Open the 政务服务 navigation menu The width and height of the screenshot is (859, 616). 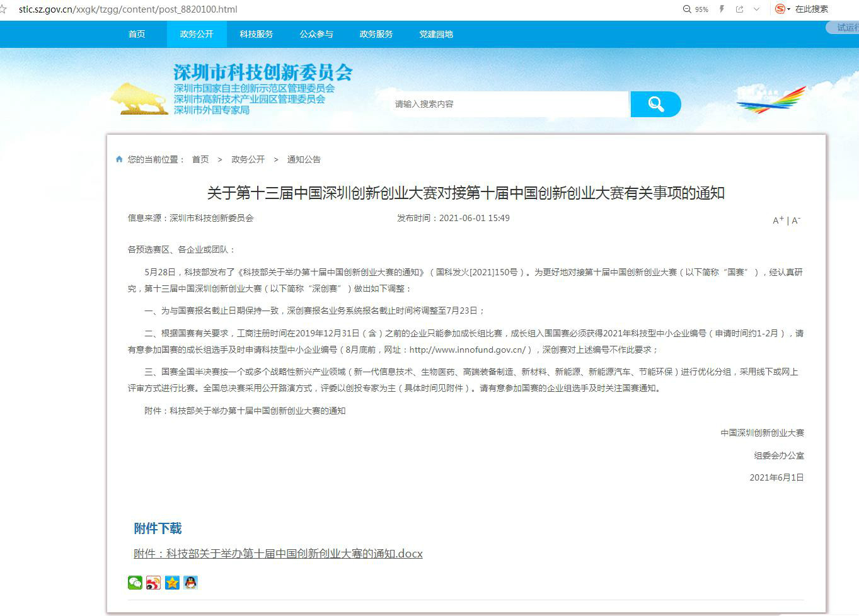tap(376, 34)
